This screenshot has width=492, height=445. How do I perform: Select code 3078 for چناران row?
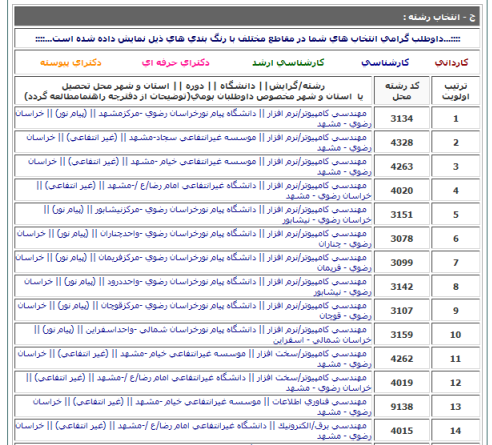402,238
